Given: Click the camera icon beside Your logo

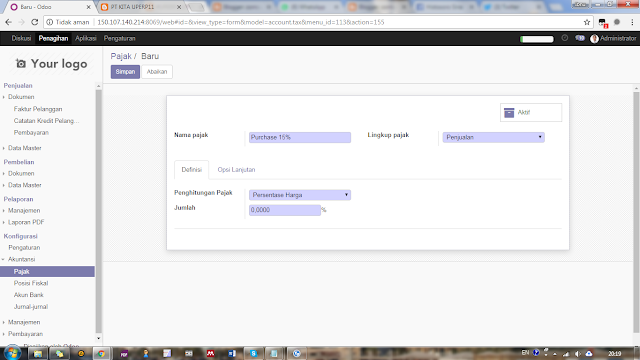Looking at the screenshot, I should pyautogui.click(x=21, y=63).
